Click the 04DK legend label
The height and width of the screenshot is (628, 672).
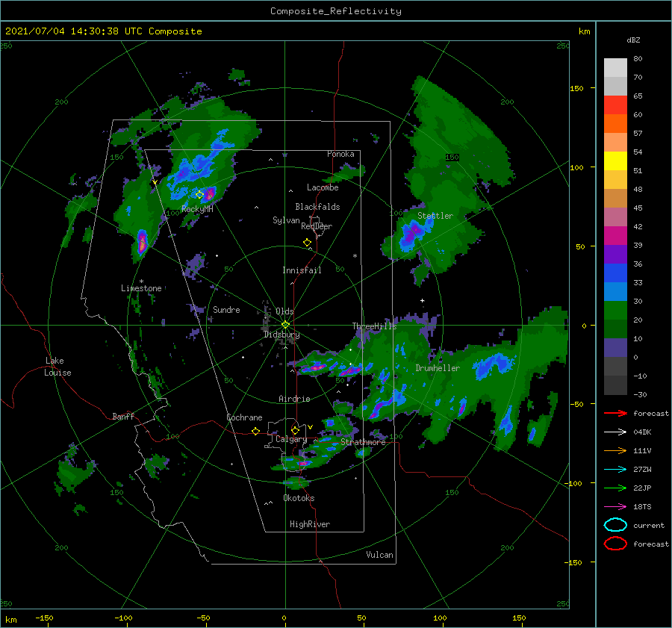[x=642, y=432]
